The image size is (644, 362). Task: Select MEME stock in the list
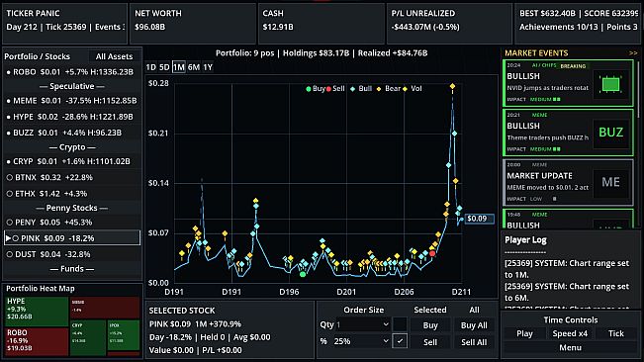(x=72, y=101)
